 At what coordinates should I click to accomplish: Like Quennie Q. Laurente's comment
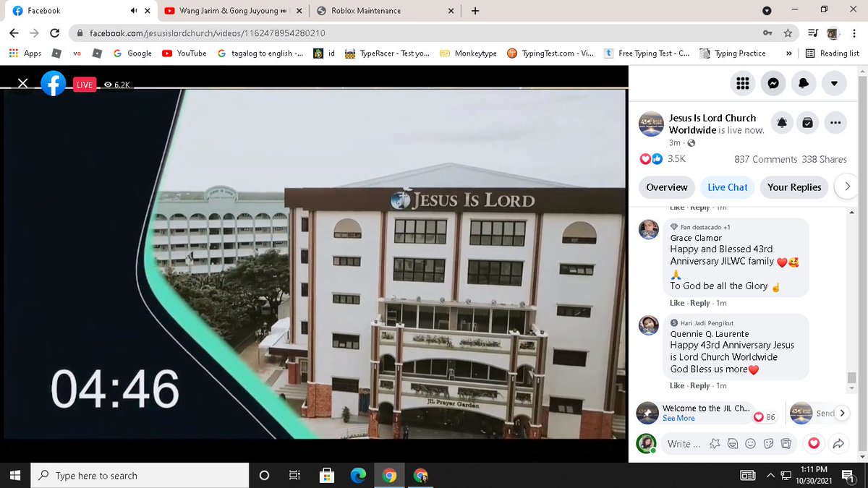(x=677, y=386)
